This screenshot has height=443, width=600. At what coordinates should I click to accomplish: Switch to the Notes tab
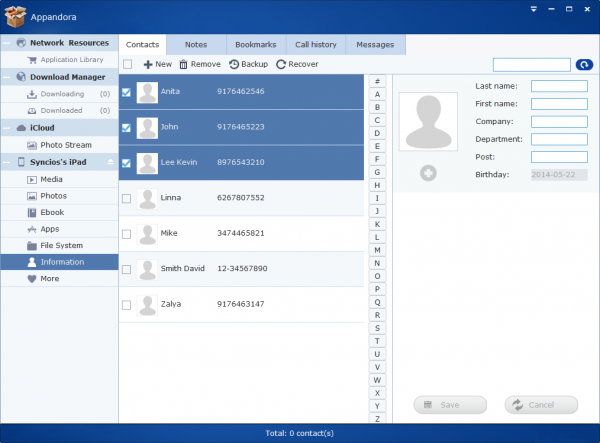[x=196, y=45]
